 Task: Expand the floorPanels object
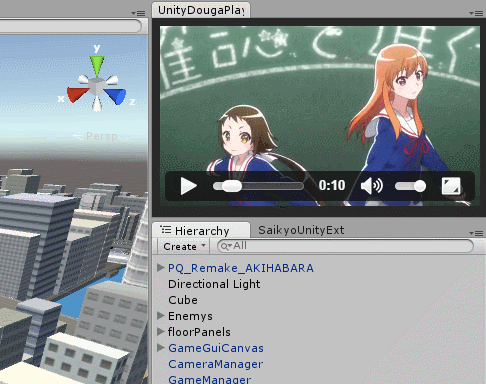(x=161, y=331)
